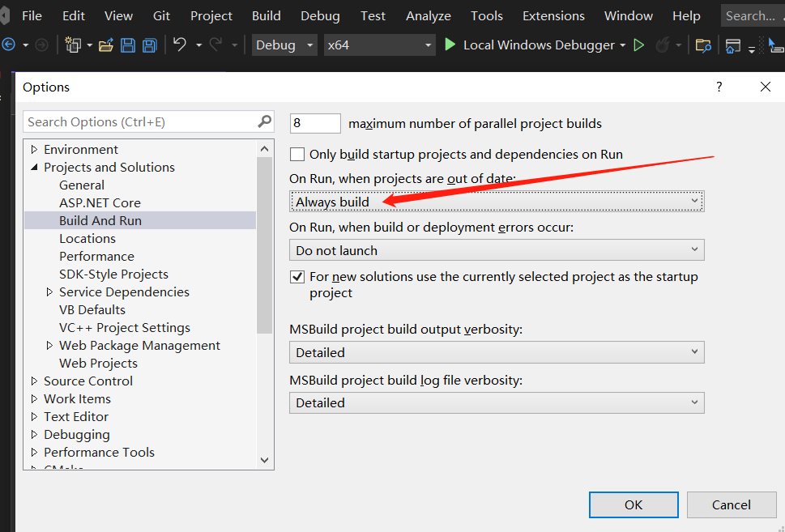
Task: Check Only build startup projects and dependencies on Run
Action: pyautogui.click(x=297, y=154)
